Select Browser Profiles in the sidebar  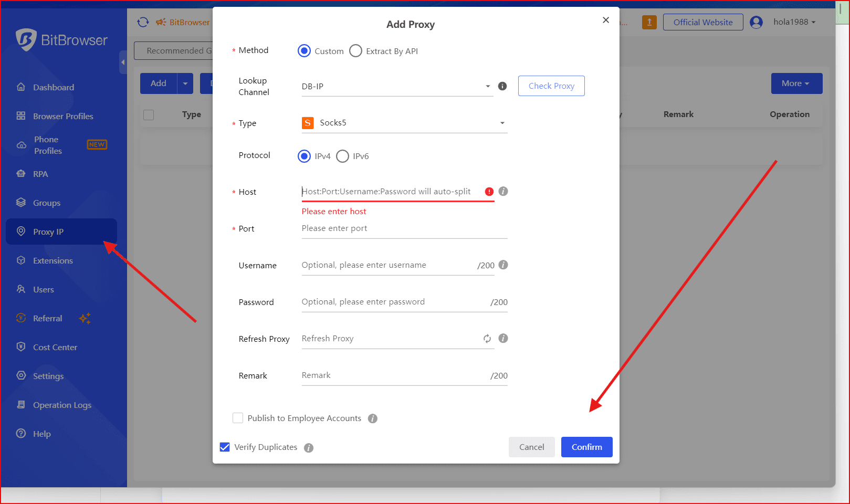click(63, 116)
